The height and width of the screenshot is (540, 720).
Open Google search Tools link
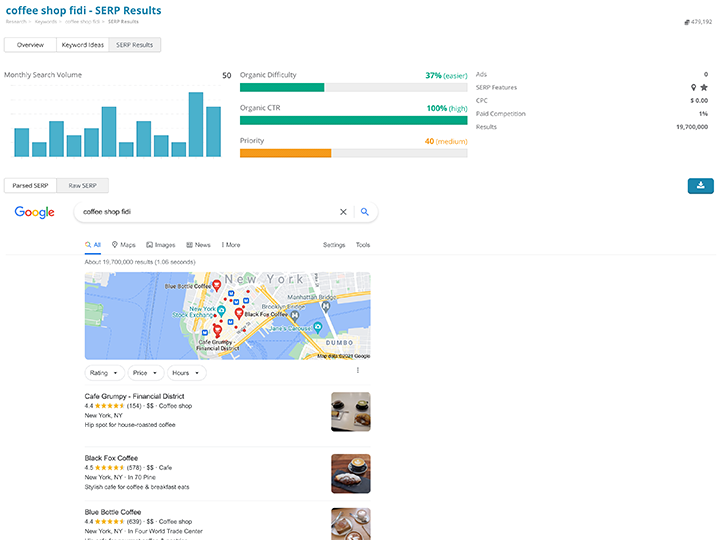point(362,244)
